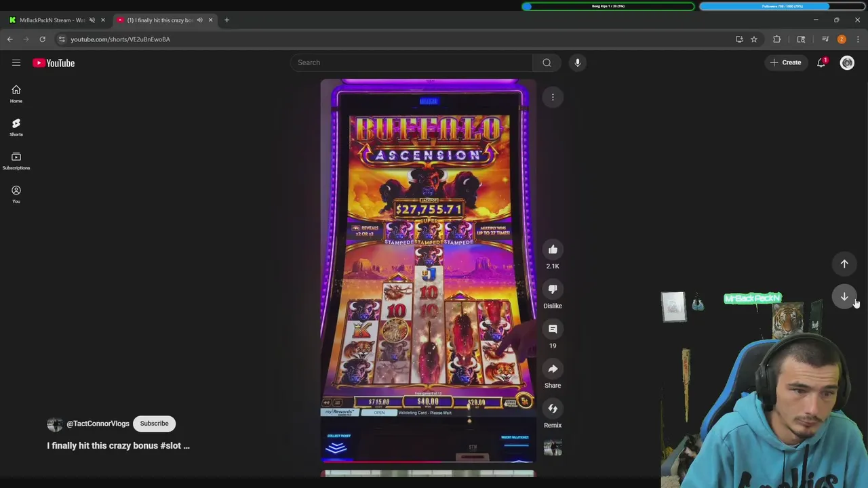Open the Chrome profile Z avatar
Image resolution: width=868 pixels, height=488 pixels.
[x=842, y=39]
